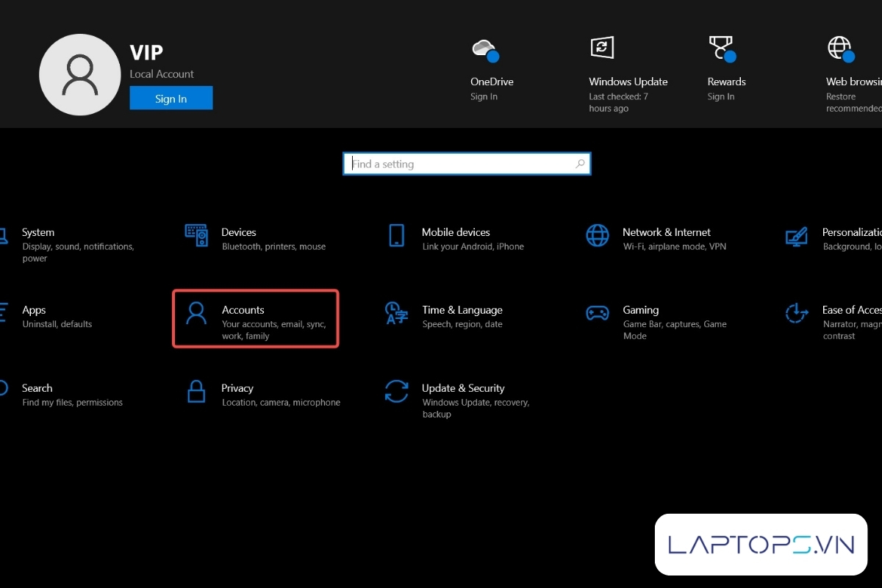Viewport: 882px width, 588px height.
Task: Select the Accounts person icon
Action: [196, 313]
